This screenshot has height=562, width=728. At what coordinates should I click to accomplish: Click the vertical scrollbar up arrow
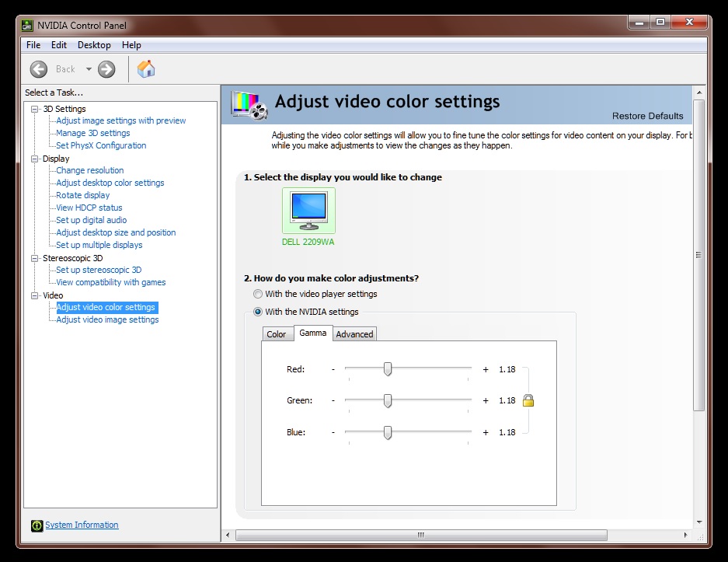coord(698,93)
